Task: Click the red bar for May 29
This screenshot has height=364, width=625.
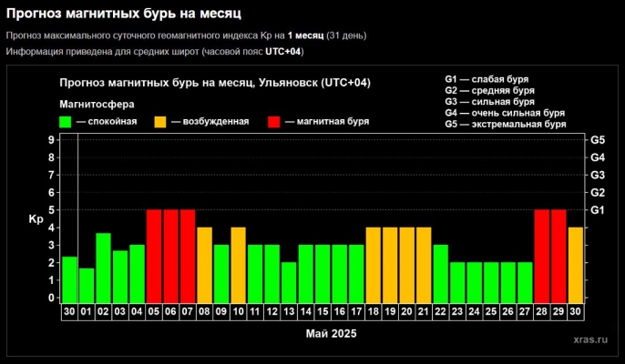Action: (x=558, y=256)
